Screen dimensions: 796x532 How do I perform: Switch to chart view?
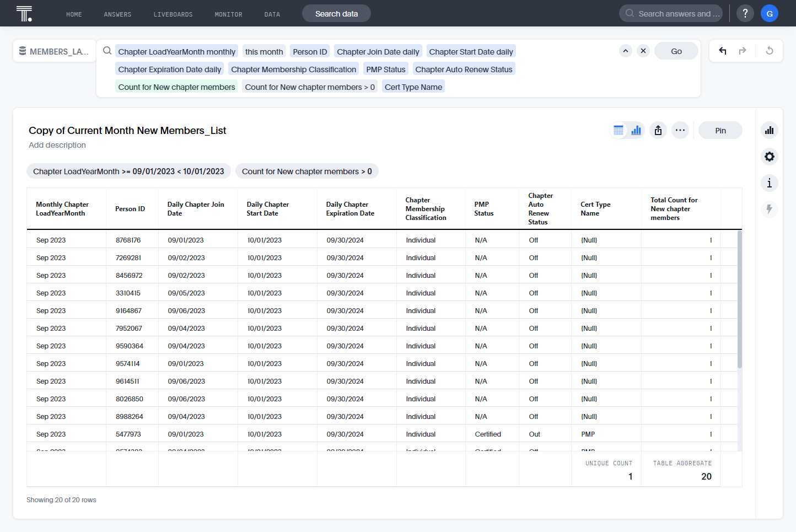(636, 130)
